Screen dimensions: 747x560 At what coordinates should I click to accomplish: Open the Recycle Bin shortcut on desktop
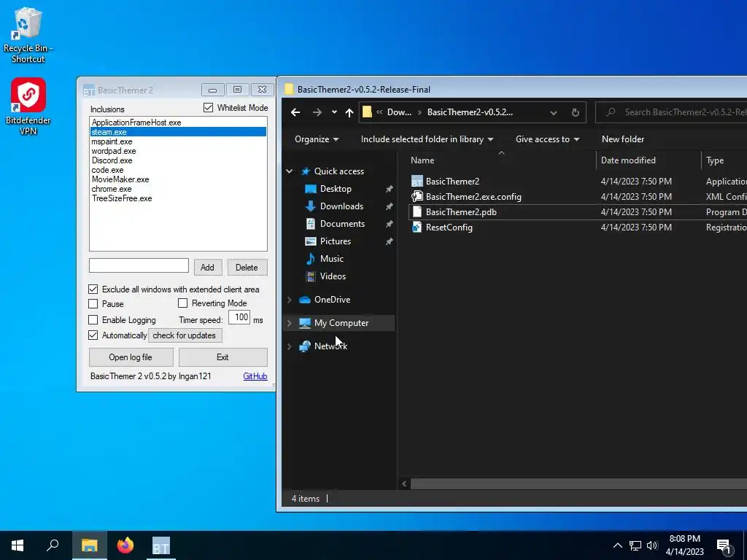point(28,35)
